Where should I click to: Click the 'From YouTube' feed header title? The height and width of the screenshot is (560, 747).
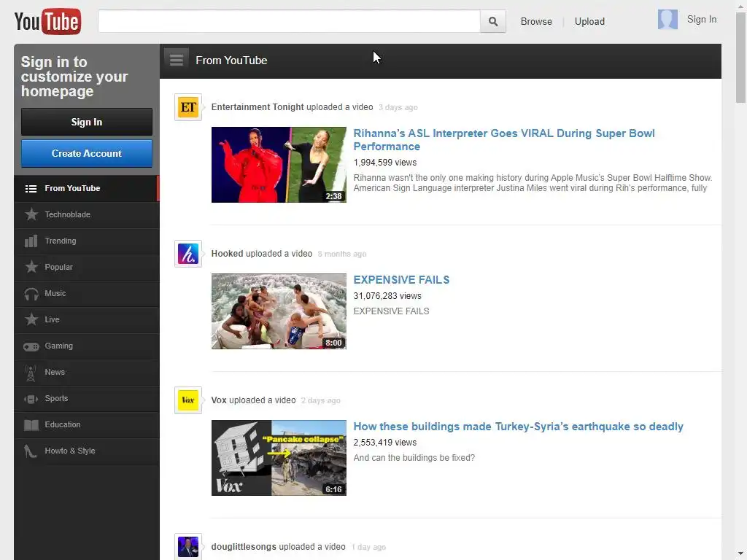pos(231,61)
